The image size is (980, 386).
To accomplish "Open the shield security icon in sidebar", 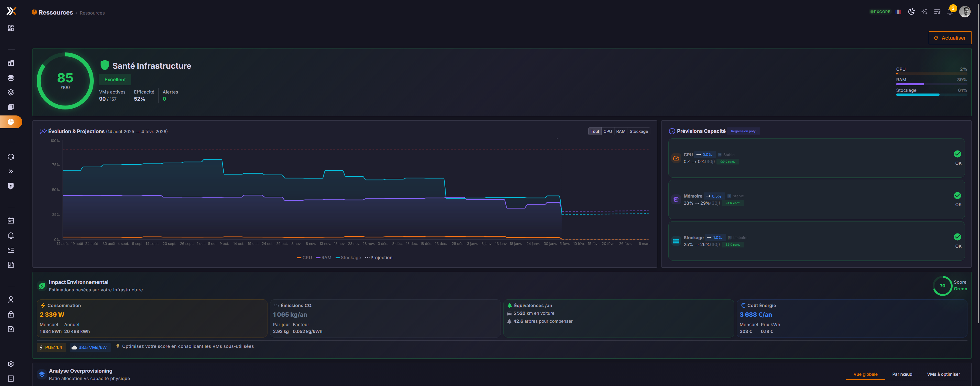I will tap(11, 186).
